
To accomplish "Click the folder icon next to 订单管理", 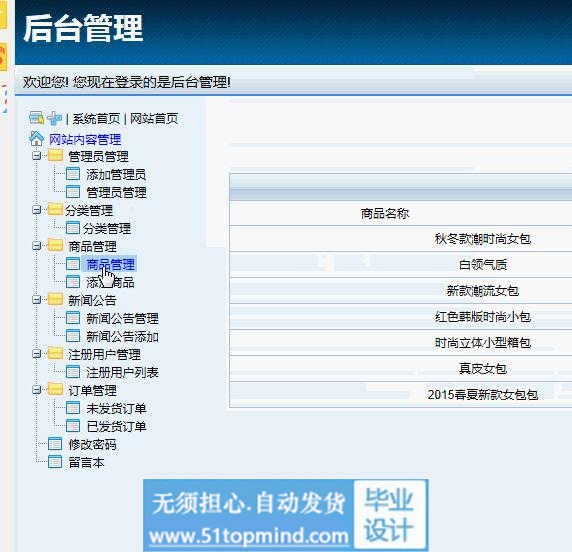I will [x=55, y=390].
